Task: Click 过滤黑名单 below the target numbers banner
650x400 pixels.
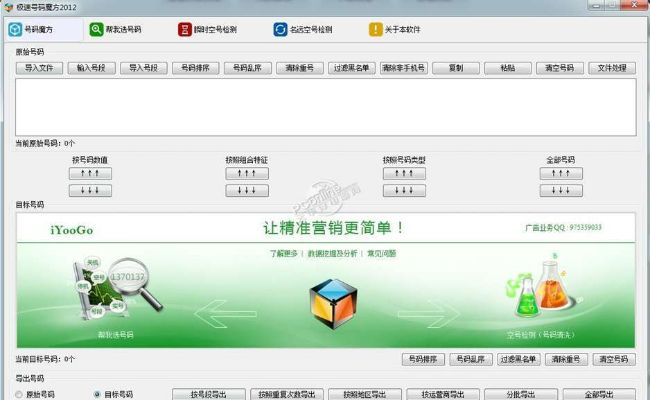Action: click(519, 359)
